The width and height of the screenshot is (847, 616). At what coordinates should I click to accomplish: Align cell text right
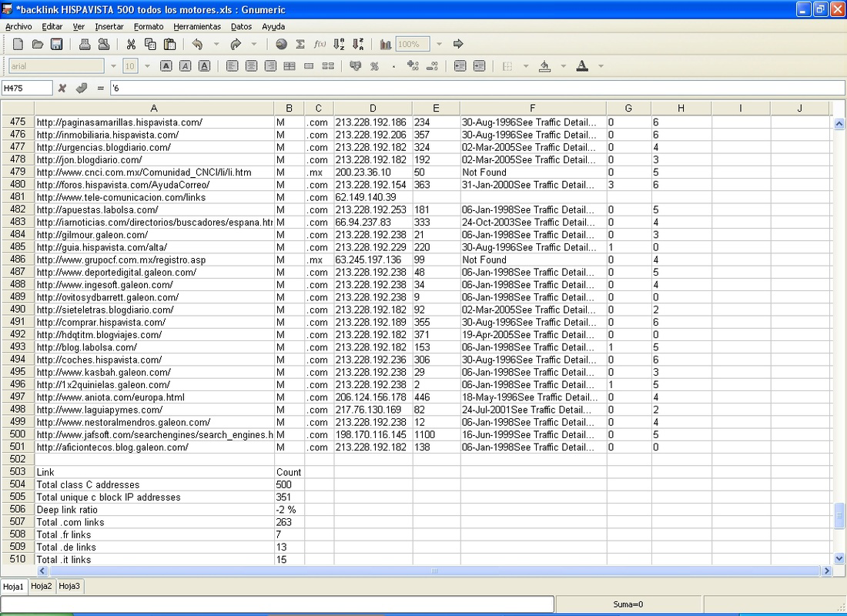click(x=270, y=66)
